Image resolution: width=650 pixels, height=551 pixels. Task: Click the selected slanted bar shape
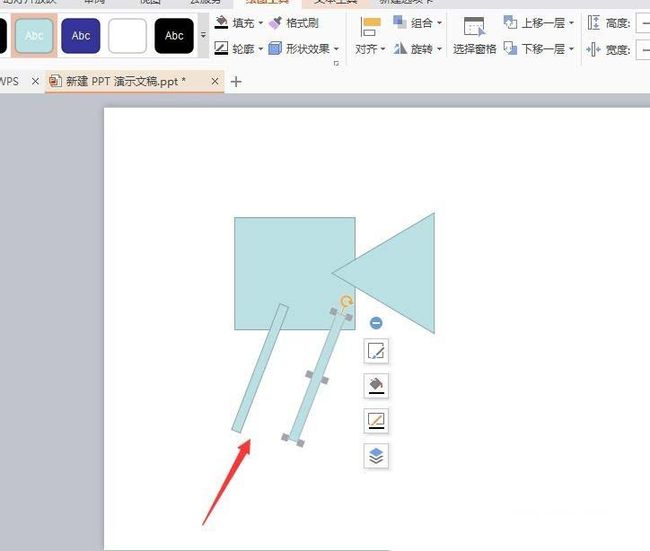(x=317, y=377)
